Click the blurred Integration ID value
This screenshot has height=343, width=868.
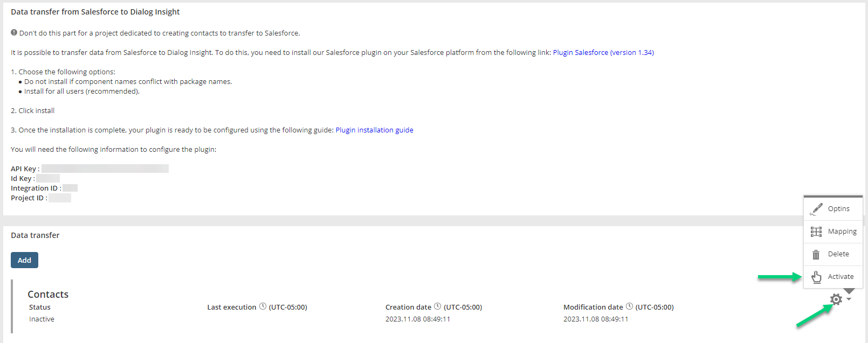click(70, 188)
